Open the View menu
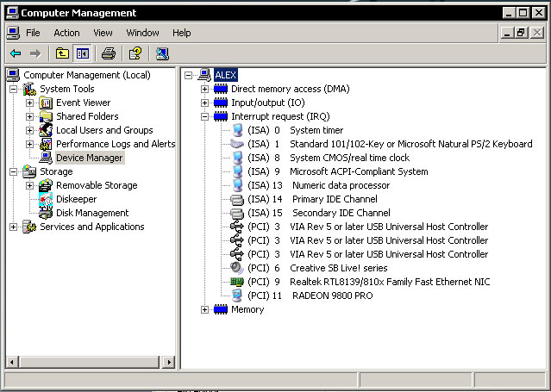The height and width of the screenshot is (392, 551). 103,33
